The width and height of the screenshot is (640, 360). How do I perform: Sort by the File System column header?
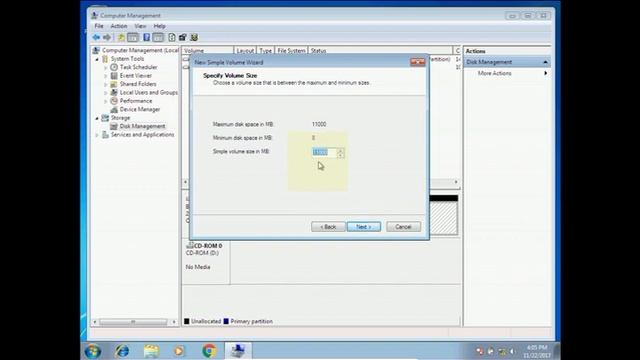[291, 51]
